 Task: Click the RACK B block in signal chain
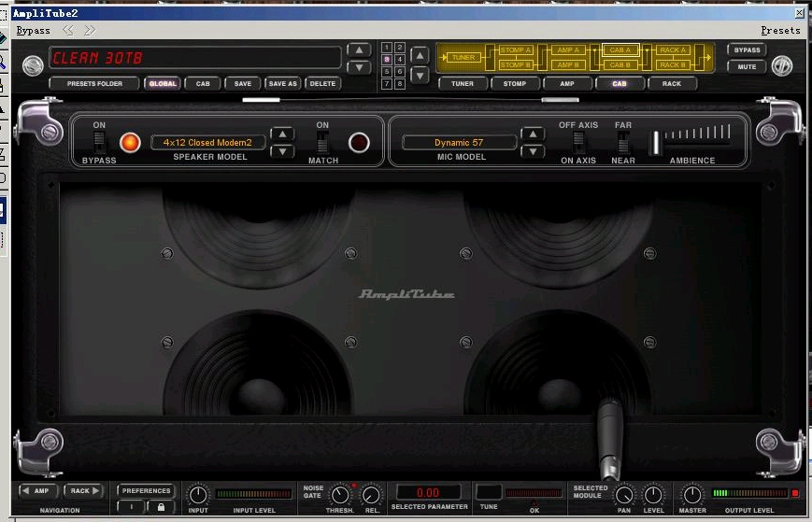coord(673,65)
